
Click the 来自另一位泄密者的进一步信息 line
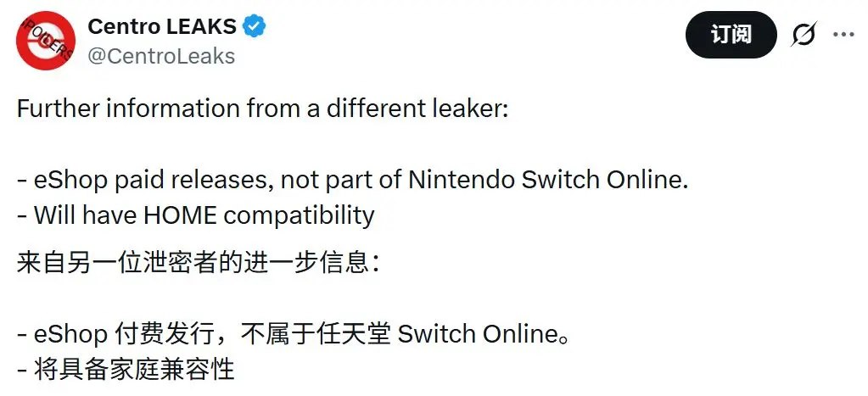[x=199, y=262]
